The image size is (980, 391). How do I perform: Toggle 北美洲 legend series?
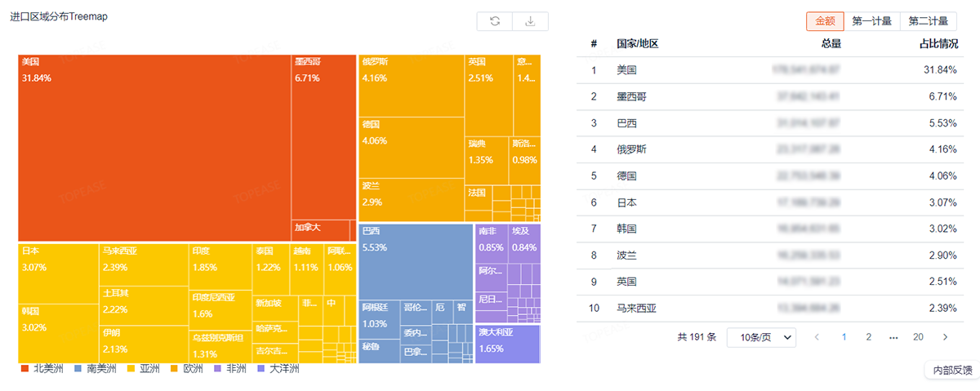(x=42, y=370)
